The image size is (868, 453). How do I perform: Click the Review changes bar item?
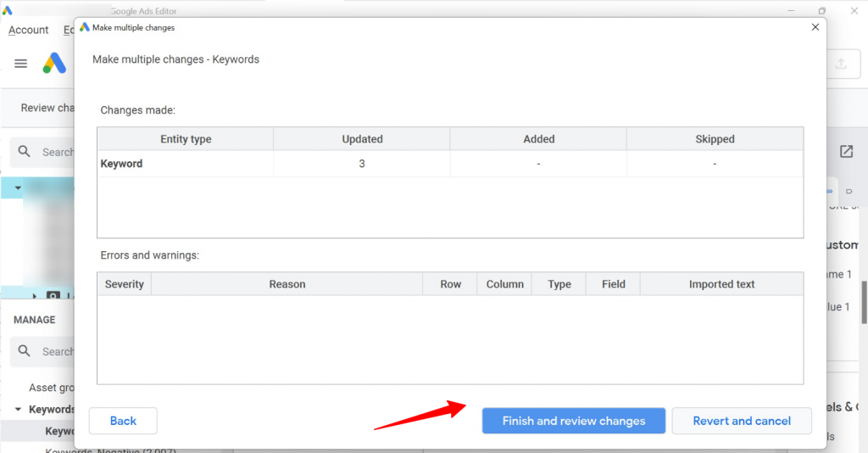[x=47, y=108]
